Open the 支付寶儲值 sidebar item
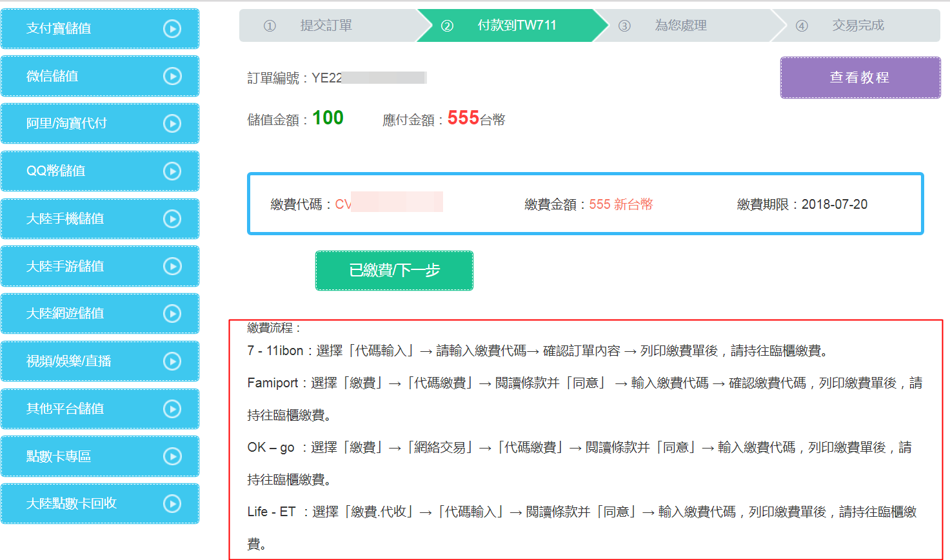 pyautogui.click(x=100, y=28)
